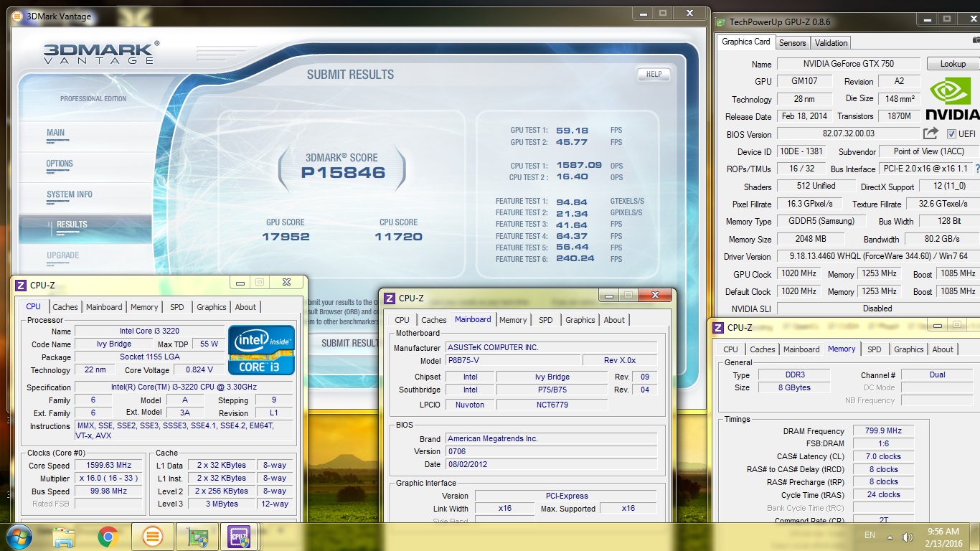Click the 3DMark Vantage title bar icon
This screenshot has height=551, width=980.
coord(17,15)
